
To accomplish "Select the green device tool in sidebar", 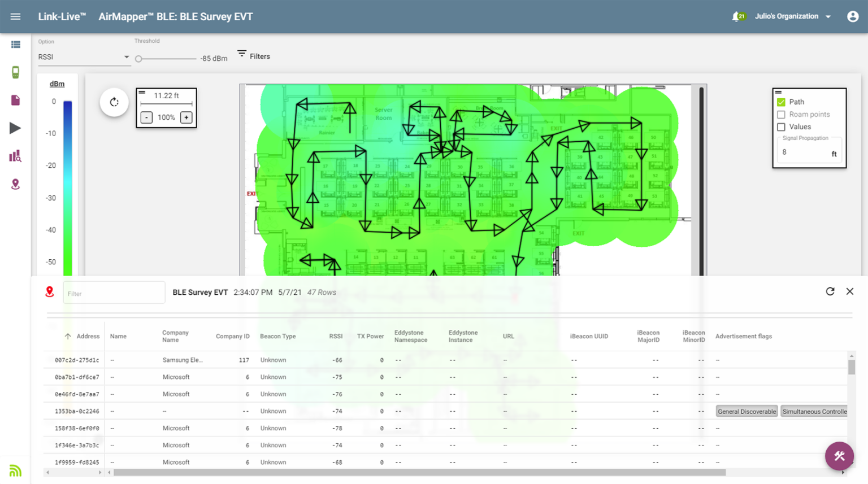I will 15,72.
